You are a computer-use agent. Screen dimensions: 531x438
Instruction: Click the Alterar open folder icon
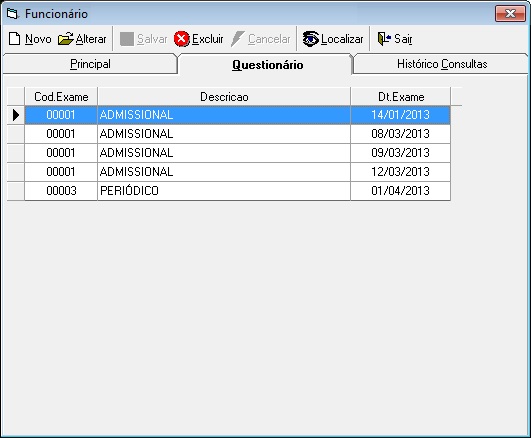[x=65, y=39]
